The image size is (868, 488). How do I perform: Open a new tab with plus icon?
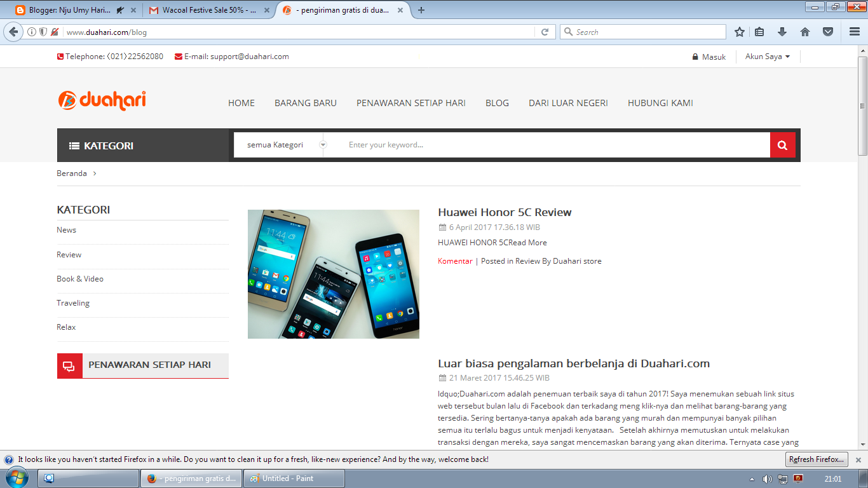421,10
